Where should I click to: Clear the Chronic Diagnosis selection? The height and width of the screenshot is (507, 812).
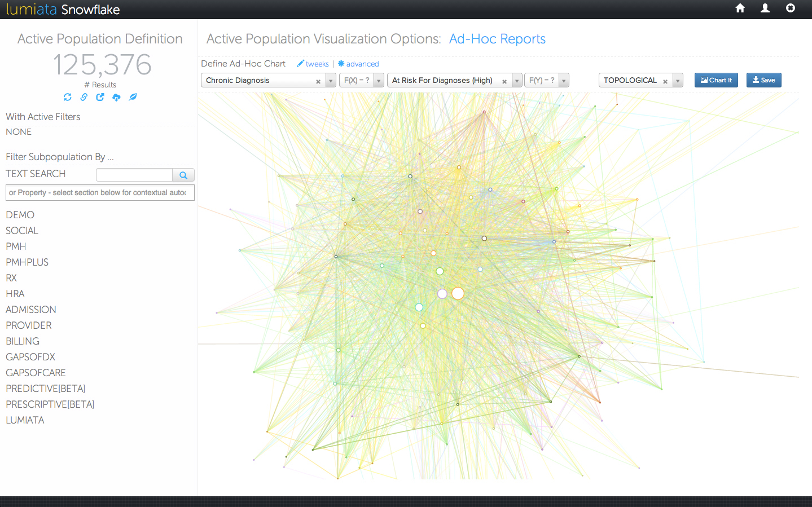click(318, 81)
